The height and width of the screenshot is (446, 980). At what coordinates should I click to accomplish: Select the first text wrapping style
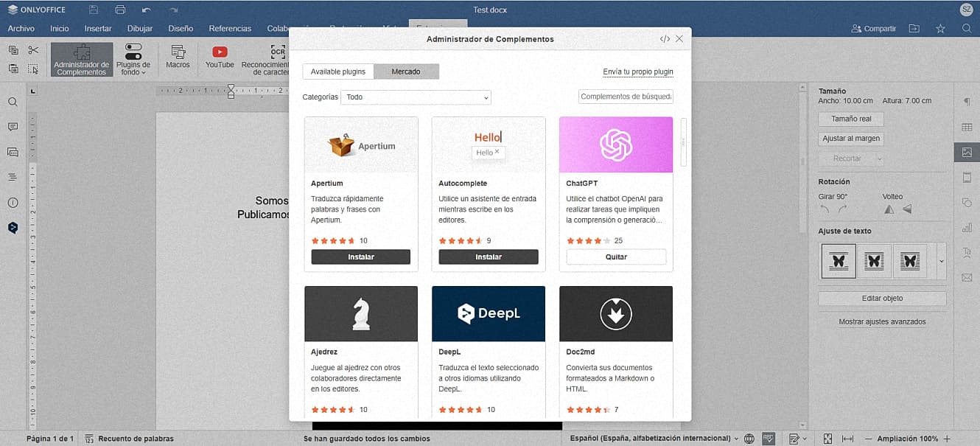[x=839, y=261]
